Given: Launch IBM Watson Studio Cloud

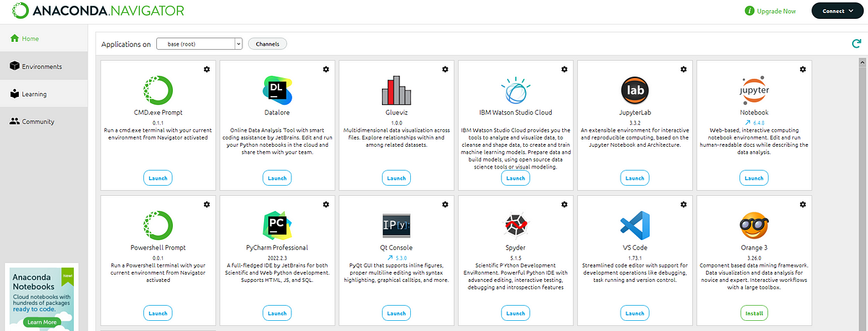Looking at the screenshot, I should point(515,178).
